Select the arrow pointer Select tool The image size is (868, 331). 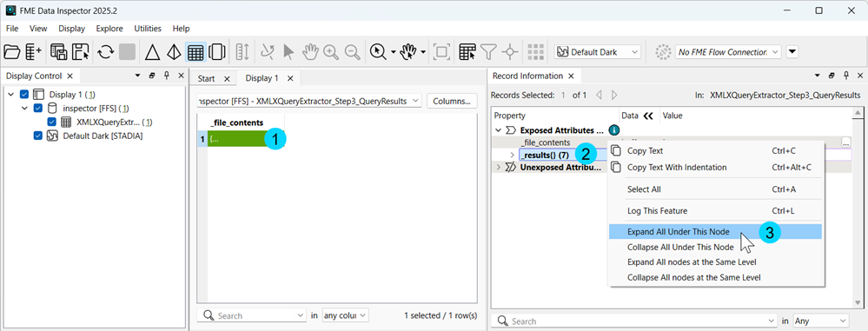click(x=288, y=52)
